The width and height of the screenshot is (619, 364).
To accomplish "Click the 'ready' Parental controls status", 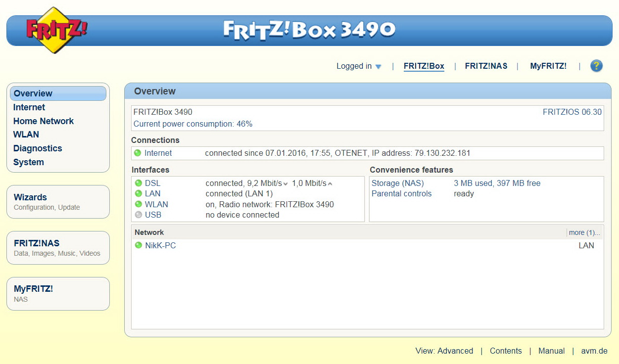I will click(464, 194).
